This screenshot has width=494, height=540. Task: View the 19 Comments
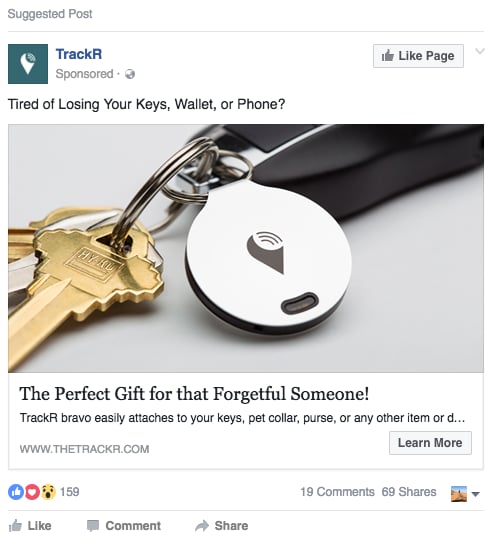click(x=337, y=492)
